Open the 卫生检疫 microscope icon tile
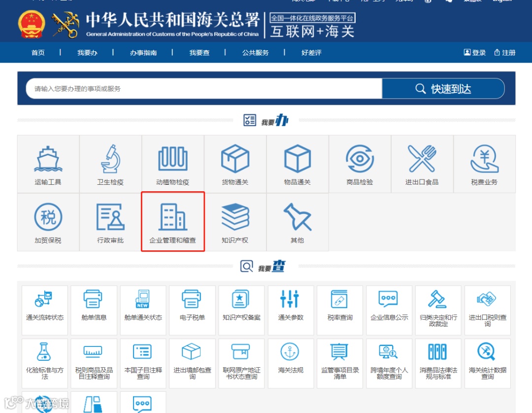The width and height of the screenshot is (532, 413). [x=111, y=164]
